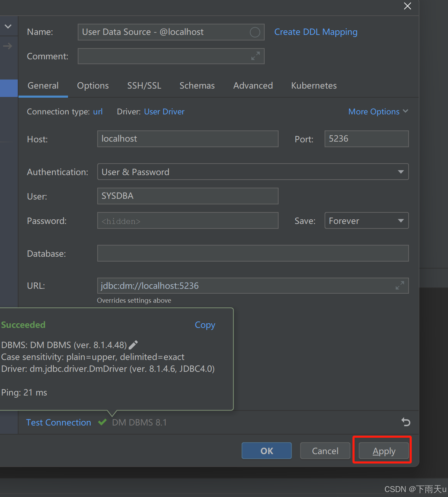Click the Apply button
Viewport: 448px width, 497px height.
pyautogui.click(x=384, y=451)
